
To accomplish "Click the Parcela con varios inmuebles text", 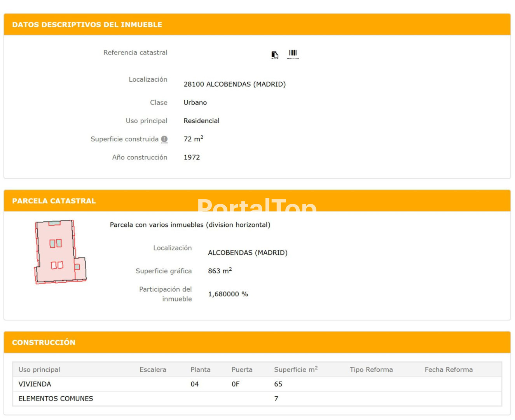I will click(190, 225).
